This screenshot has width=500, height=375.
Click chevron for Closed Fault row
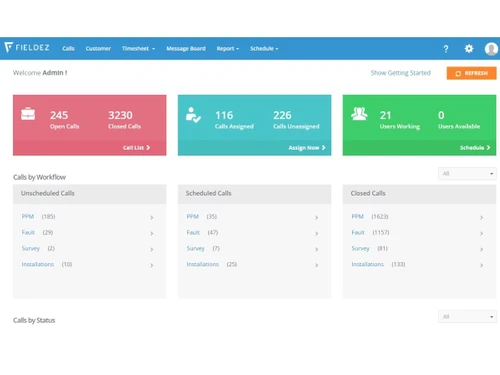482,233
